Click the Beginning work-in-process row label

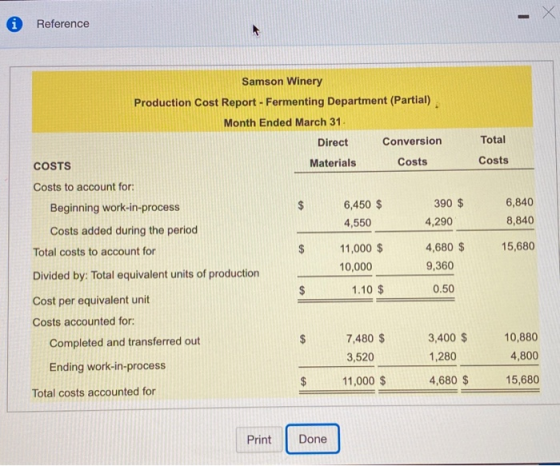(115, 207)
